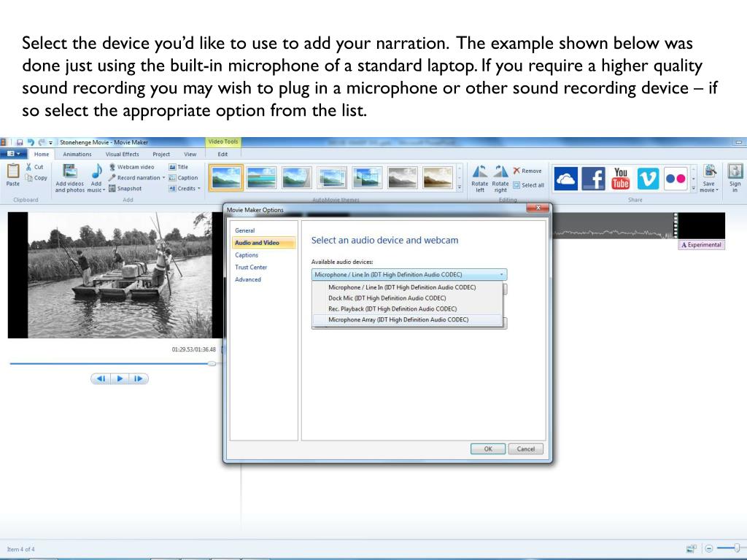This screenshot has height=560, width=747.
Task: Click the Copy icon
Action: 29,178
